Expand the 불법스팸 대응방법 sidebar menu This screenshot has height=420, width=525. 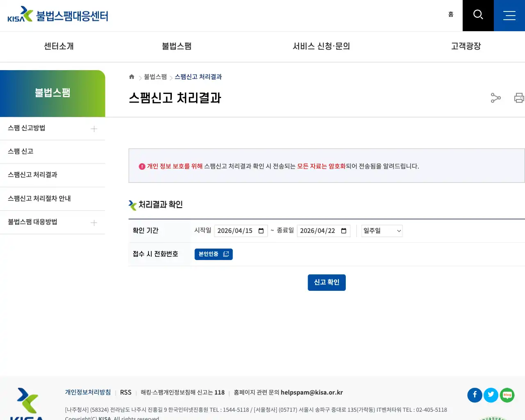(x=94, y=222)
